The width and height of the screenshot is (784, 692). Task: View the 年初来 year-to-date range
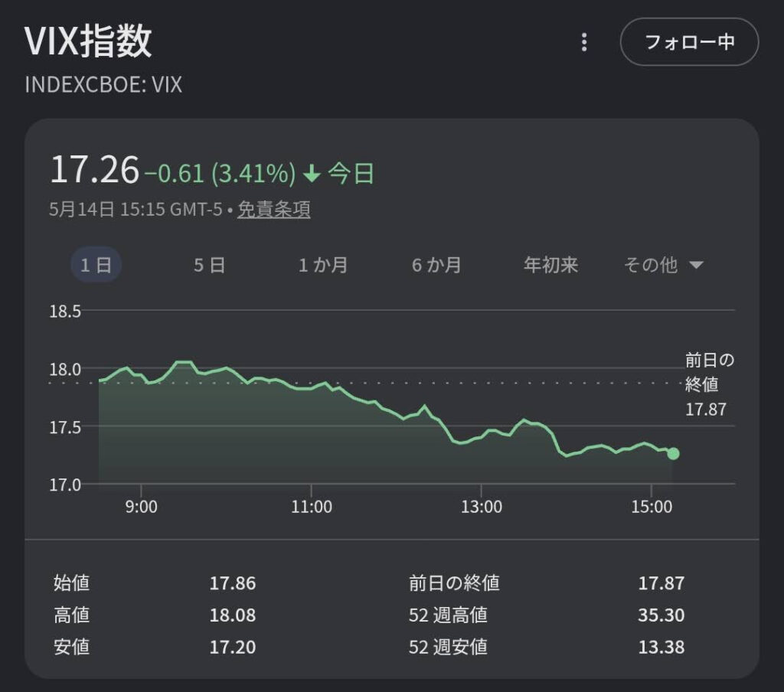click(x=550, y=265)
